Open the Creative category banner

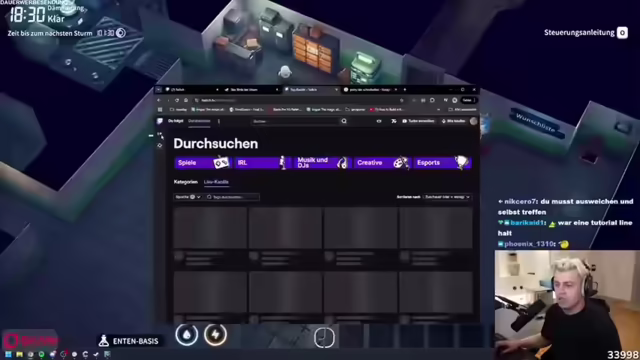(x=382, y=163)
